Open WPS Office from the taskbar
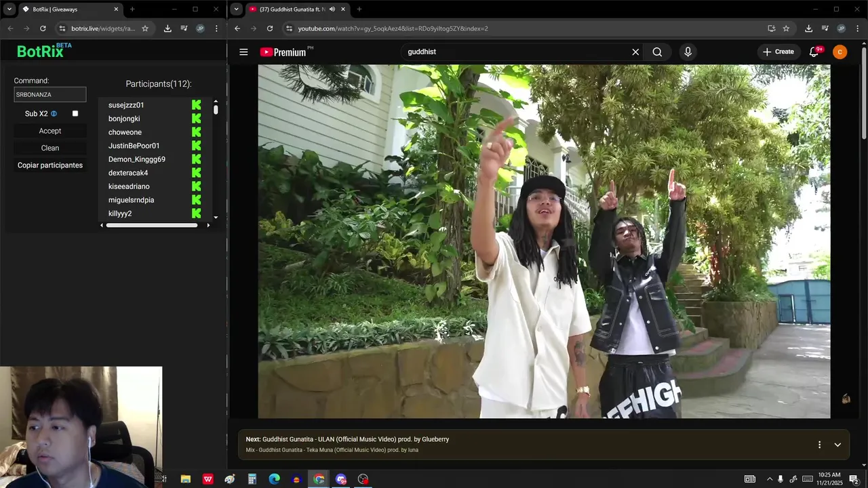The height and width of the screenshot is (488, 868). coord(208,479)
